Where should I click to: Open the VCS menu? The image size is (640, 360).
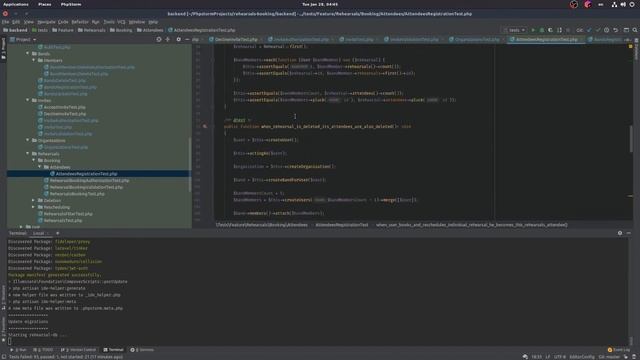click(121, 22)
